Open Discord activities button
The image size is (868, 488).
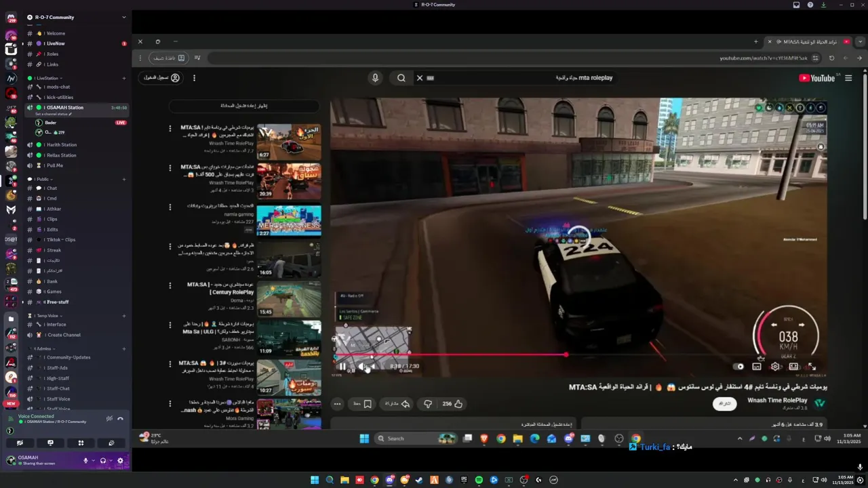(x=81, y=443)
